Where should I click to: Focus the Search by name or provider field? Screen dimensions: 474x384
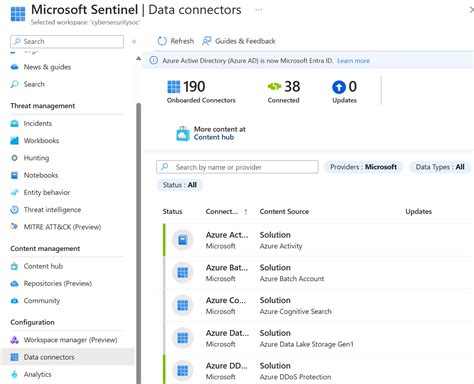pos(237,167)
